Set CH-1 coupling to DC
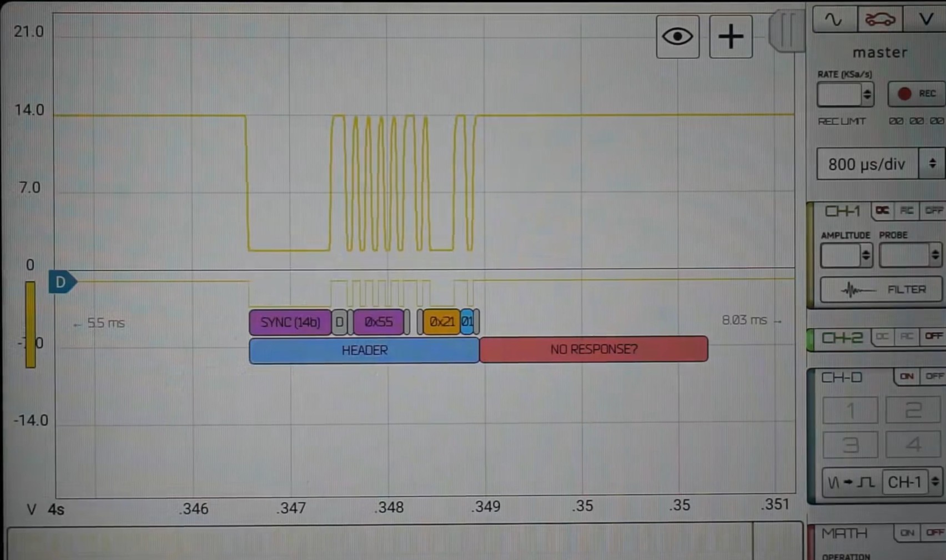 point(882,211)
